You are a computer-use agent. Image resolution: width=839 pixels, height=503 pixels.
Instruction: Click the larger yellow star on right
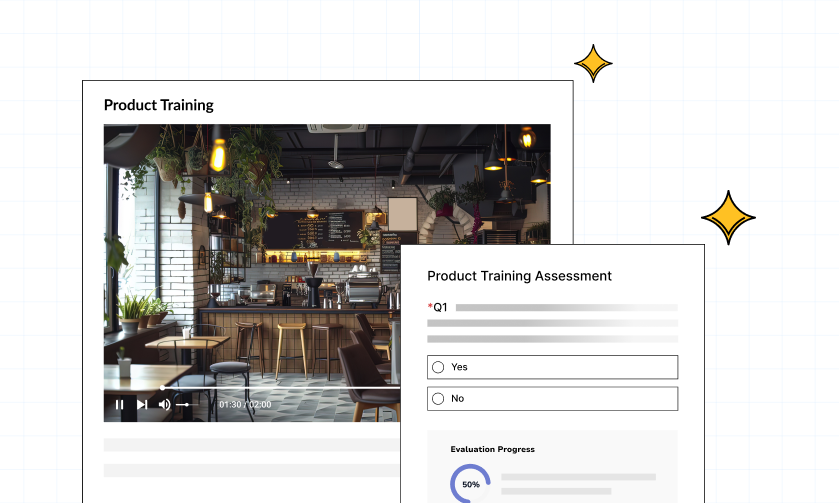(728, 217)
